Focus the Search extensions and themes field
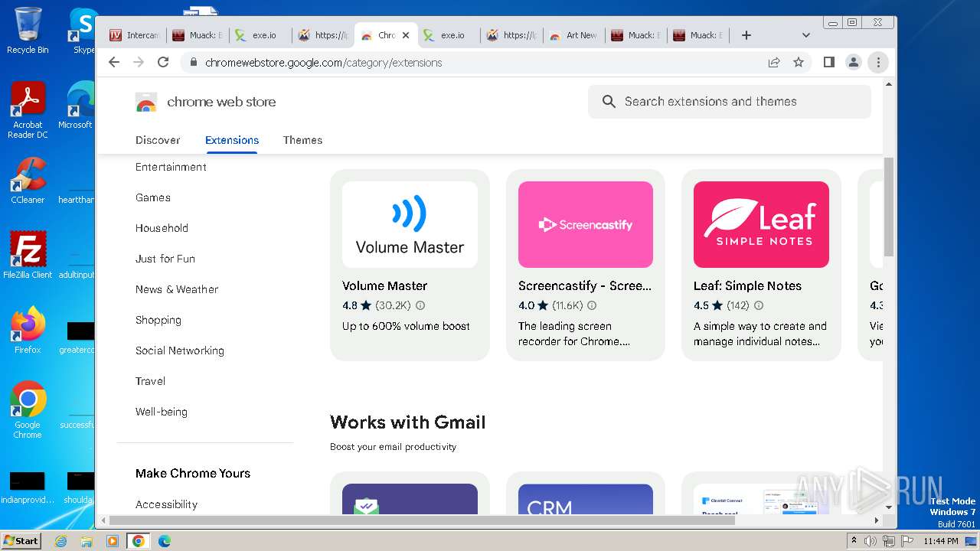The height and width of the screenshot is (551, 980). pyautogui.click(x=729, y=101)
